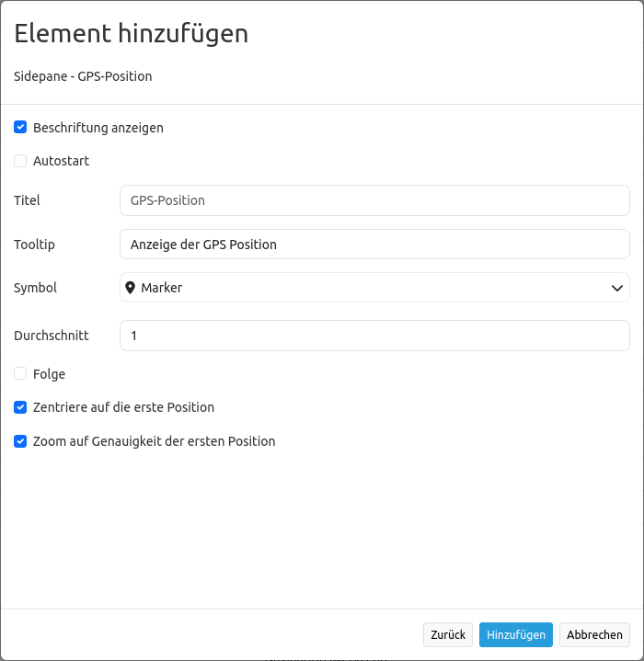Click the Element hinzufügen dialog heading
Viewport: 644px width, 661px height.
[132, 34]
